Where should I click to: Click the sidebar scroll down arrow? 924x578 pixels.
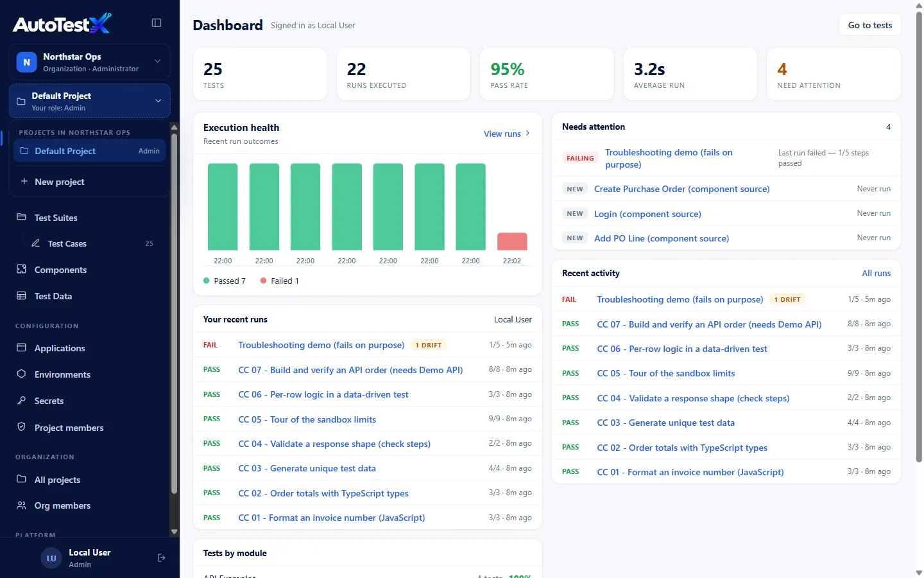tap(174, 532)
